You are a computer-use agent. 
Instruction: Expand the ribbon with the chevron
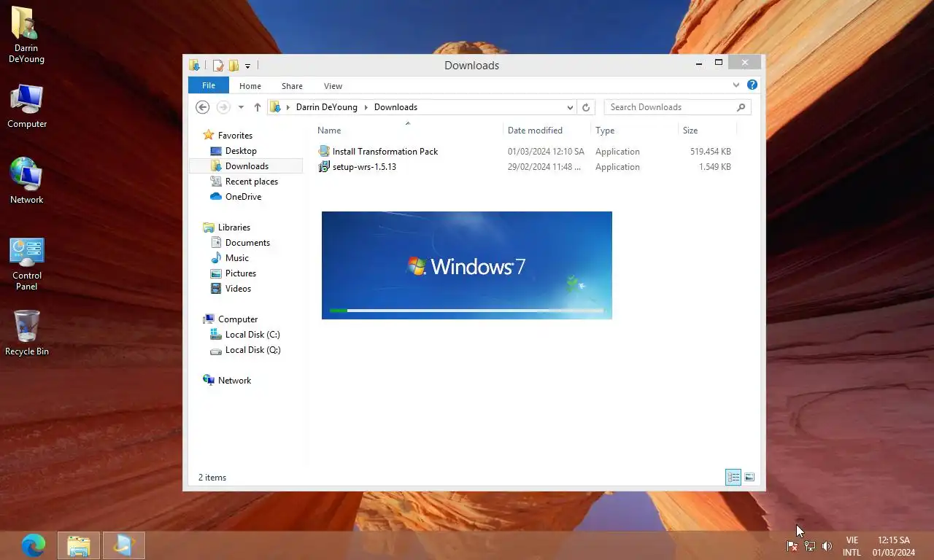pyautogui.click(x=736, y=85)
